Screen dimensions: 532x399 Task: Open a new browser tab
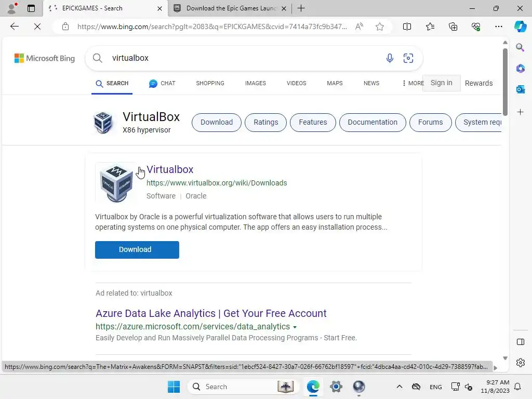301,8
